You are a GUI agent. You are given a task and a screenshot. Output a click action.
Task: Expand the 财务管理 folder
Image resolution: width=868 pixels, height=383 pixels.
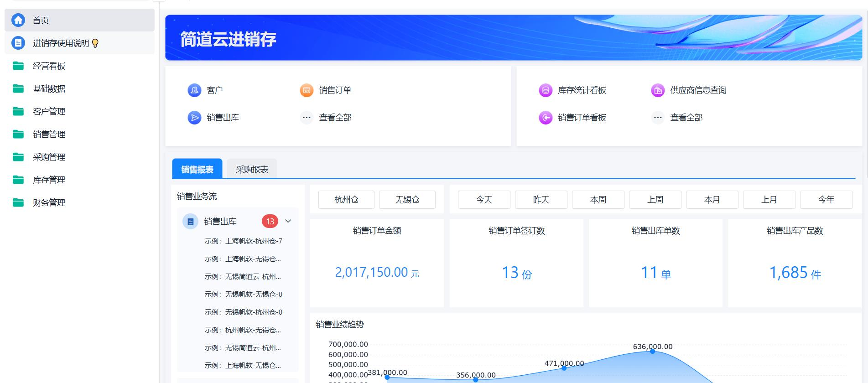click(79, 202)
